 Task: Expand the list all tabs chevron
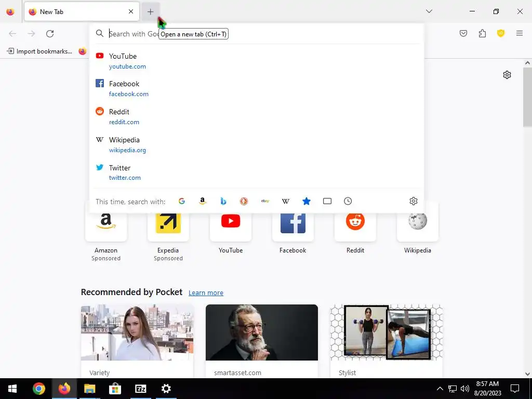point(429,11)
